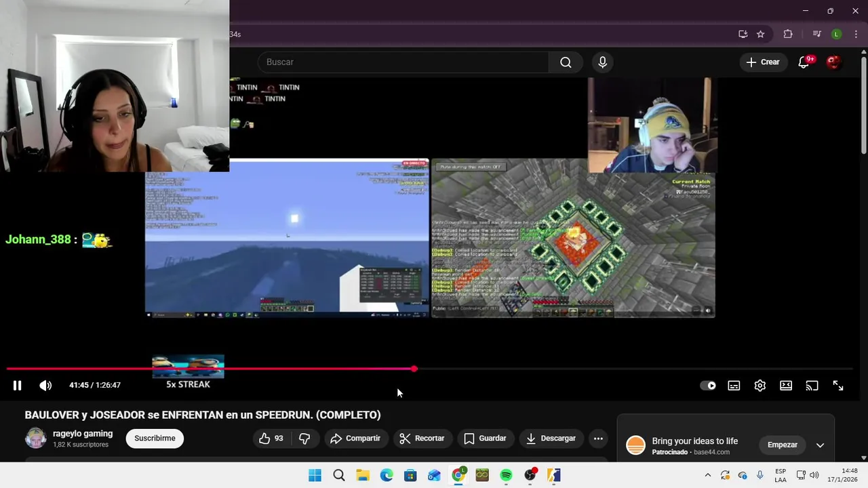Open the Counter-Strike taskbar icon
This screenshot has height=488, width=868.
tap(554, 475)
